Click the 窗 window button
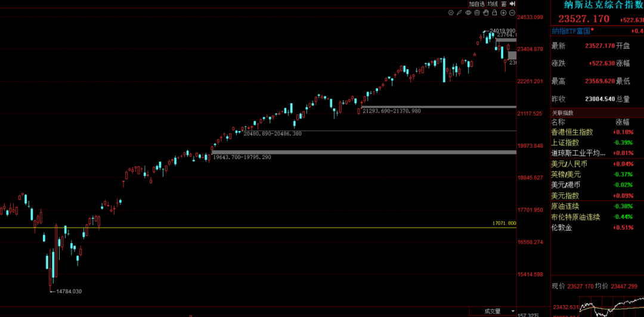 pyautogui.click(x=504, y=4)
